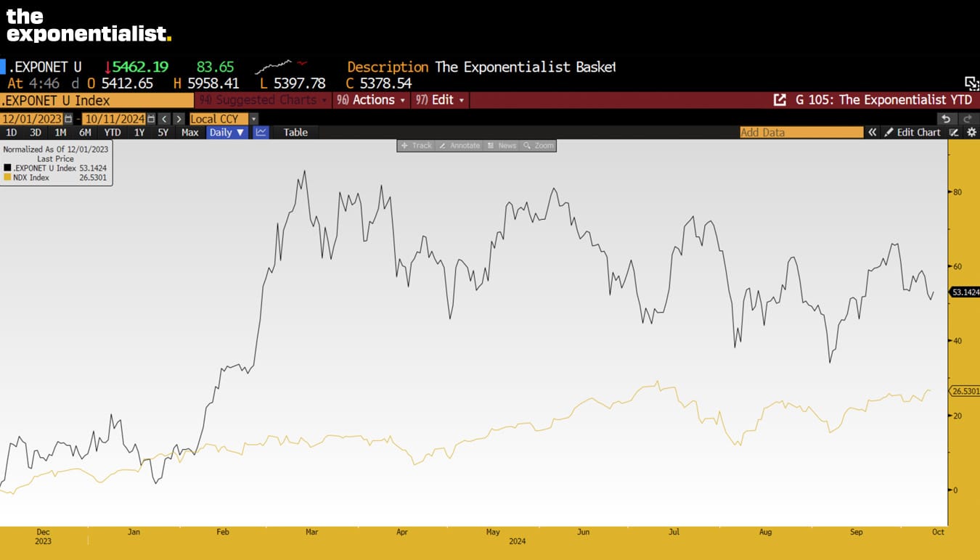Click the Edit Chart button
This screenshot has width=980, height=560.
click(x=912, y=132)
